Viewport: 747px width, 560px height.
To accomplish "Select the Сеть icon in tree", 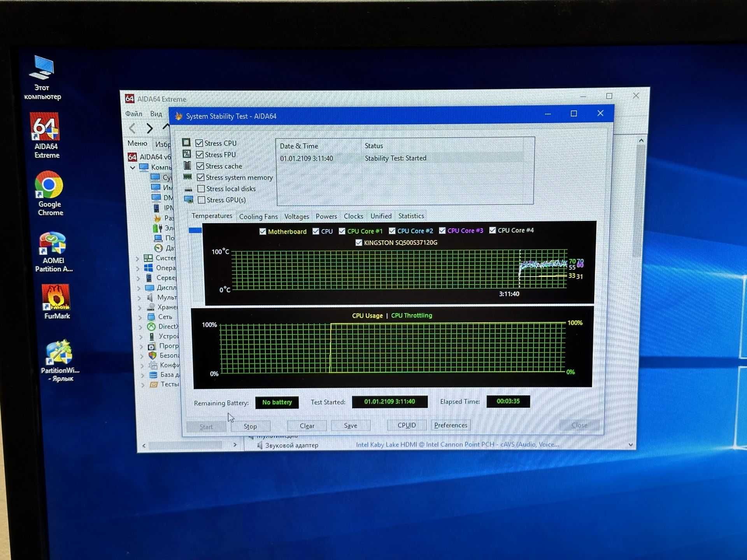I will pos(151,317).
